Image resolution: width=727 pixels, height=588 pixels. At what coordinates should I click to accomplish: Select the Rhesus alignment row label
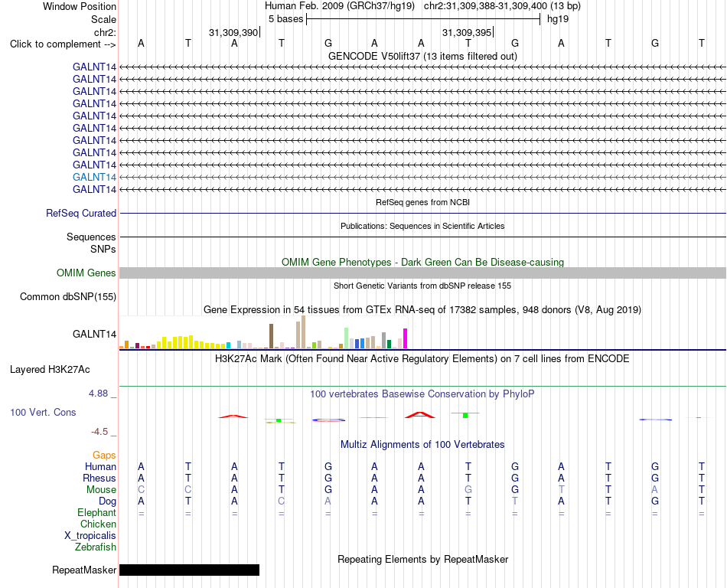[x=99, y=478]
